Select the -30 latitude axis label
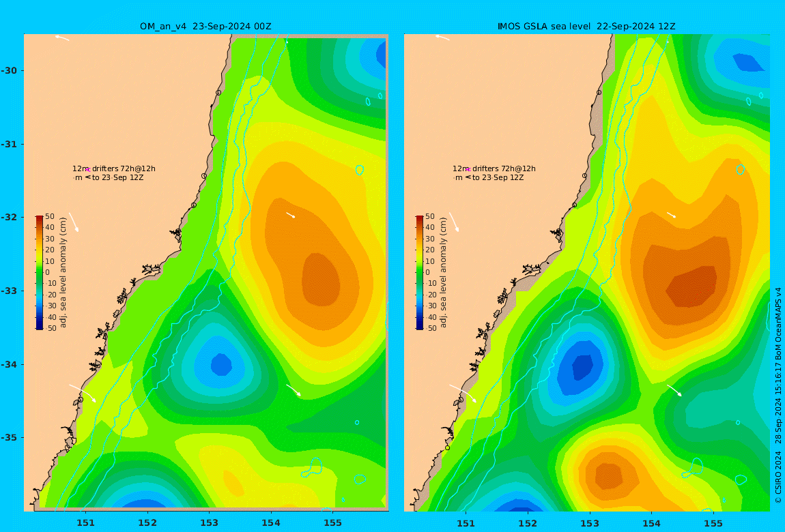The width and height of the screenshot is (785, 532). click(8, 70)
